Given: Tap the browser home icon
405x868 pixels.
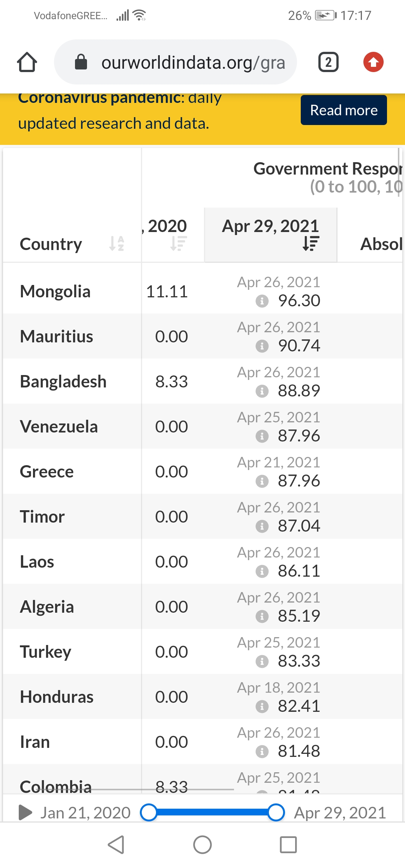Looking at the screenshot, I should pyautogui.click(x=27, y=62).
